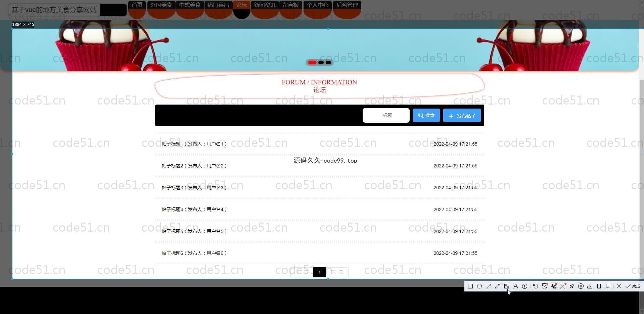
Task: Save the screenshot with download icon
Action: point(590,286)
